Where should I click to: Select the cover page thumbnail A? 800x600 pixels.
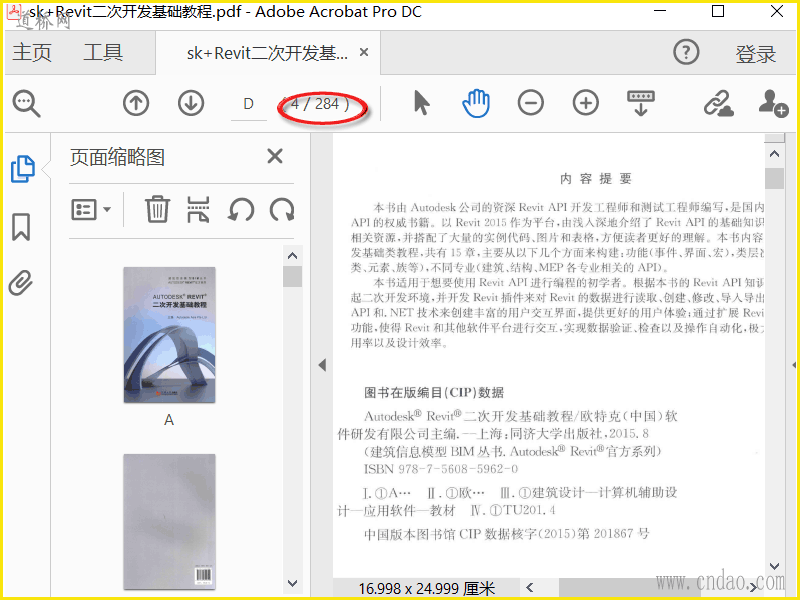tap(169, 335)
